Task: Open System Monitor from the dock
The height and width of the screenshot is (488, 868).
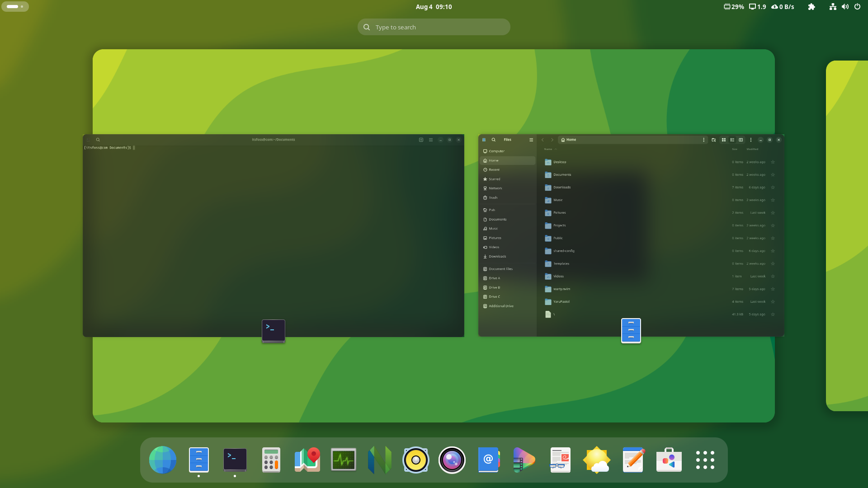Action: 344,460
